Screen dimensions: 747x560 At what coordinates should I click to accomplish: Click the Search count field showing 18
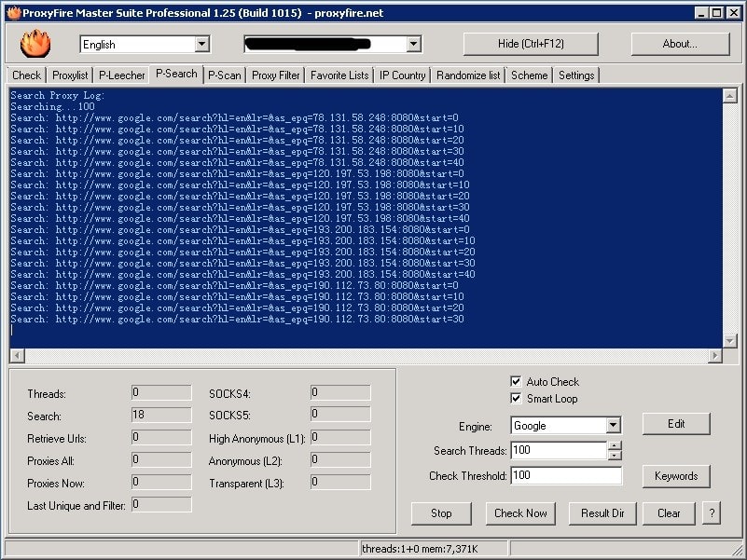point(161,415)
